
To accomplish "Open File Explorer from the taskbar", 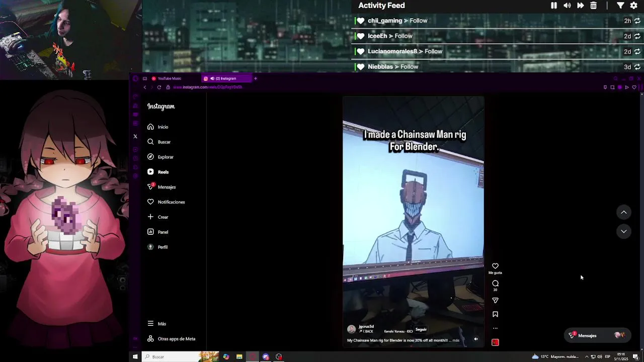I will [239, 356].
